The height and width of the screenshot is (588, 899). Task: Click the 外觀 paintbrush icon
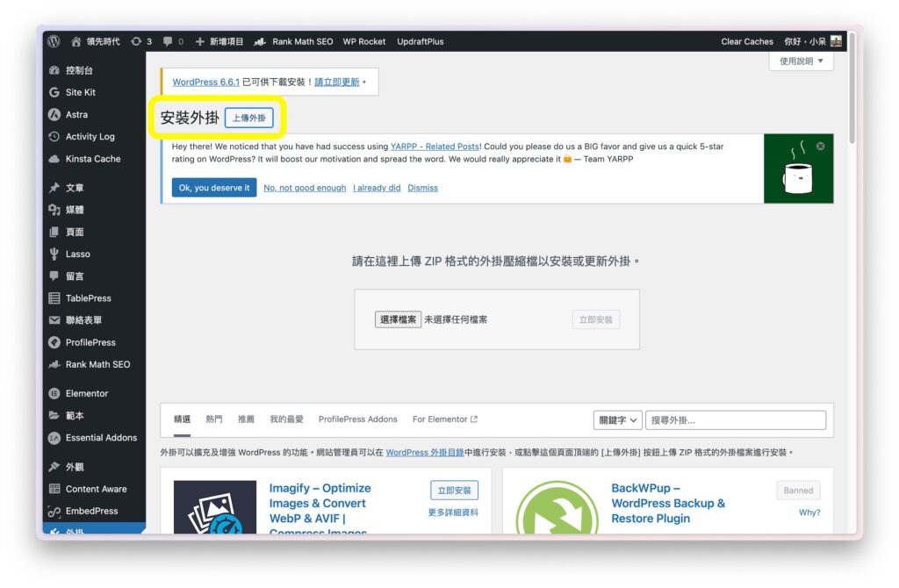[54, 467]
